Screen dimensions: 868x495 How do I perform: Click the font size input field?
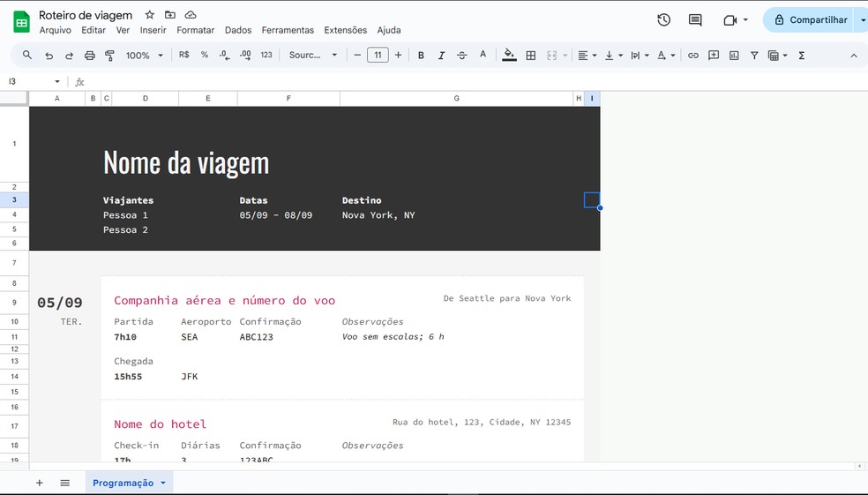point(378,56)
